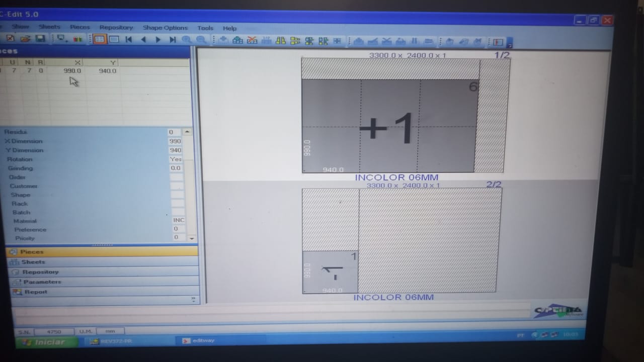Viewport: 644px width, 362px height.
Task: Click the blocks icon with red X
Action: (252, 41)
